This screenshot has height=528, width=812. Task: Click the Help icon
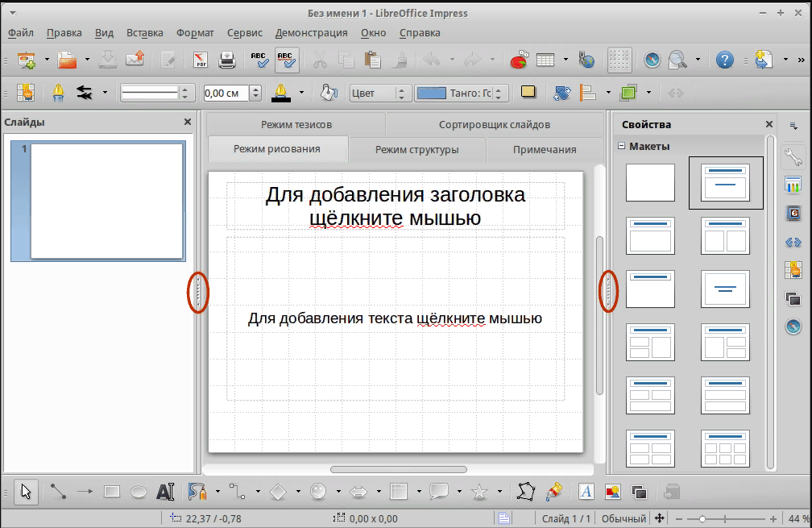coord(725,60)
